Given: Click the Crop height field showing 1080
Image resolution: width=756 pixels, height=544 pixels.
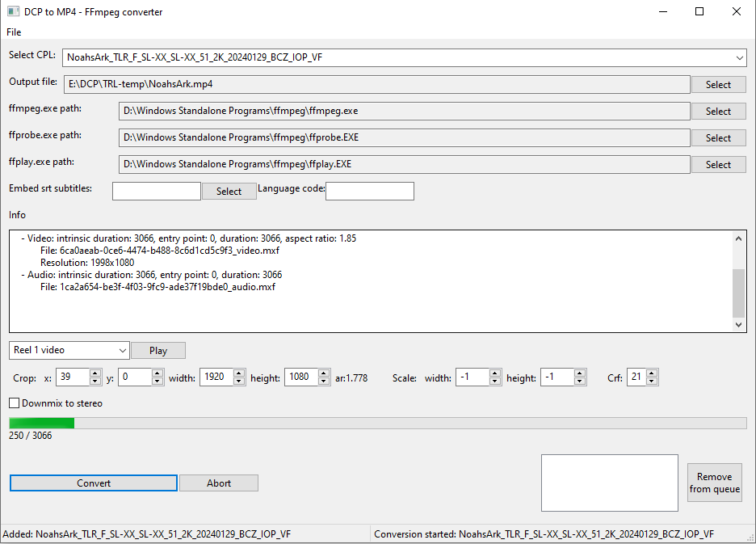Looking at the screenshot, I should [301, 377].
